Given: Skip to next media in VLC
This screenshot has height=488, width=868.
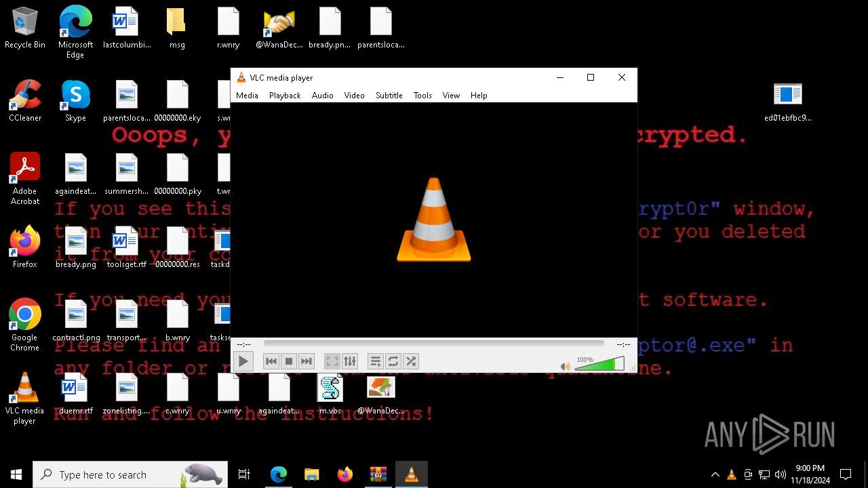Looking at the screenshot, I should click(x=307, y=361).
